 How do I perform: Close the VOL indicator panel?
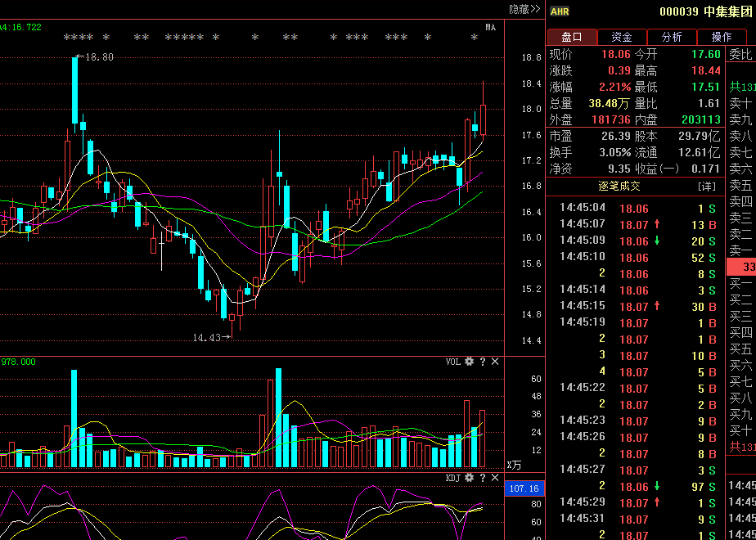coord(495,362)
